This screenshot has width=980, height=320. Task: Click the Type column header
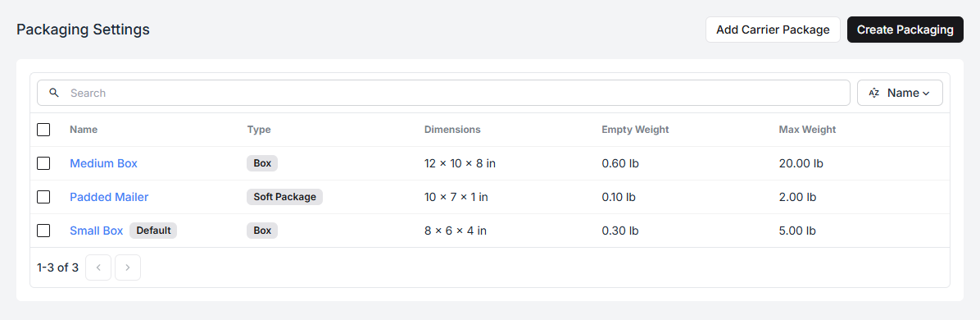[259, 130]
